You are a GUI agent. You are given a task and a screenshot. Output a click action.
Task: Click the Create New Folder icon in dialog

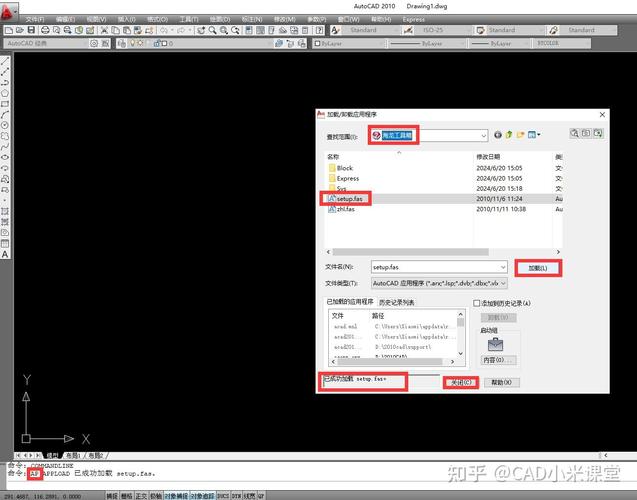pyautogui.click(x=520, y=135)
